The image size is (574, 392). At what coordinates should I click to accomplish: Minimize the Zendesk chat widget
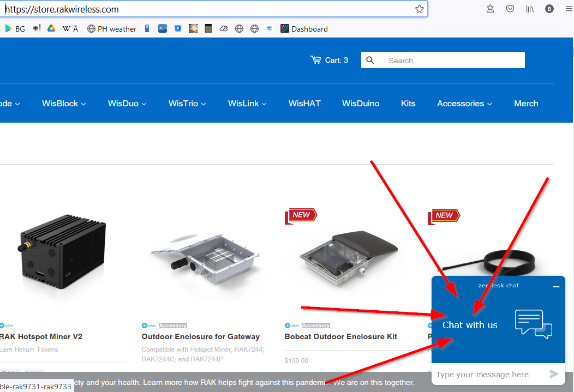coord(556,286)
